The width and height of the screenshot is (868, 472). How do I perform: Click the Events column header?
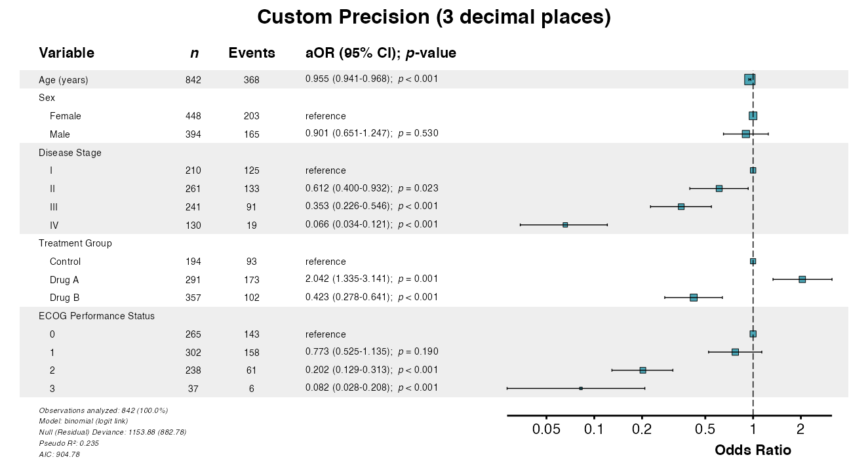[x=252, y=53]
